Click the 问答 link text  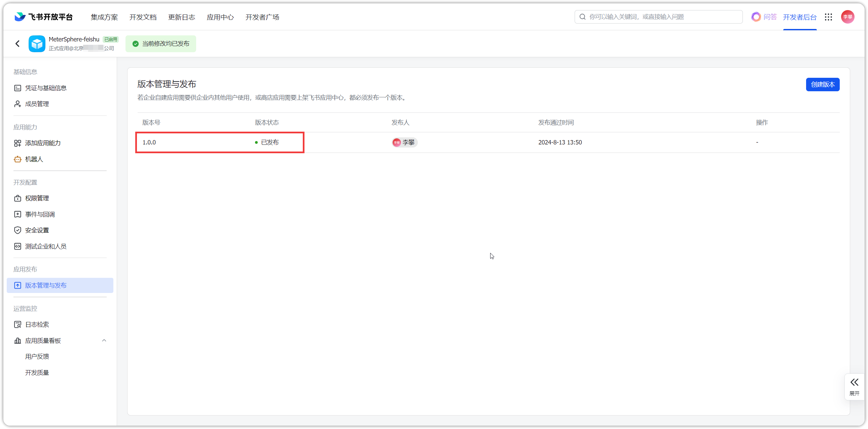770,17
